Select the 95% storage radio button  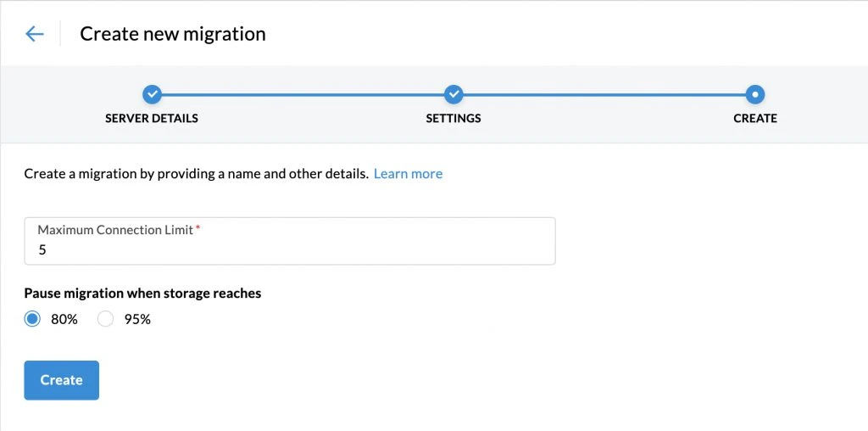pos(106,320)
